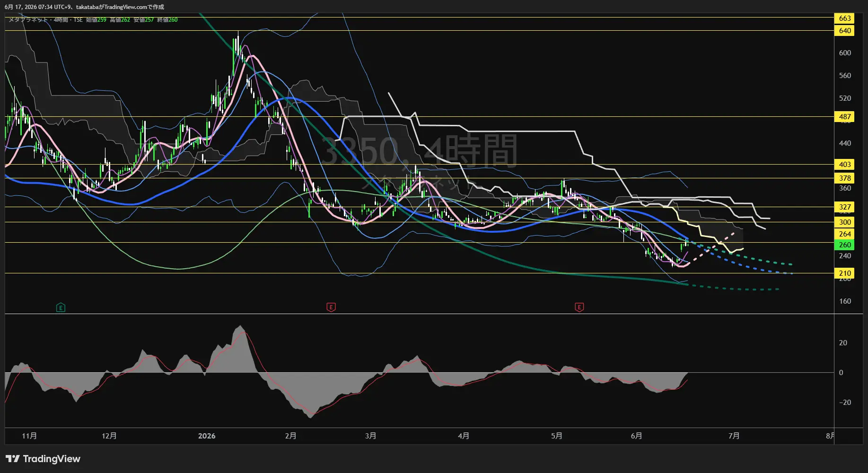Click the 20 value on indicator axis

coord(843,343)
